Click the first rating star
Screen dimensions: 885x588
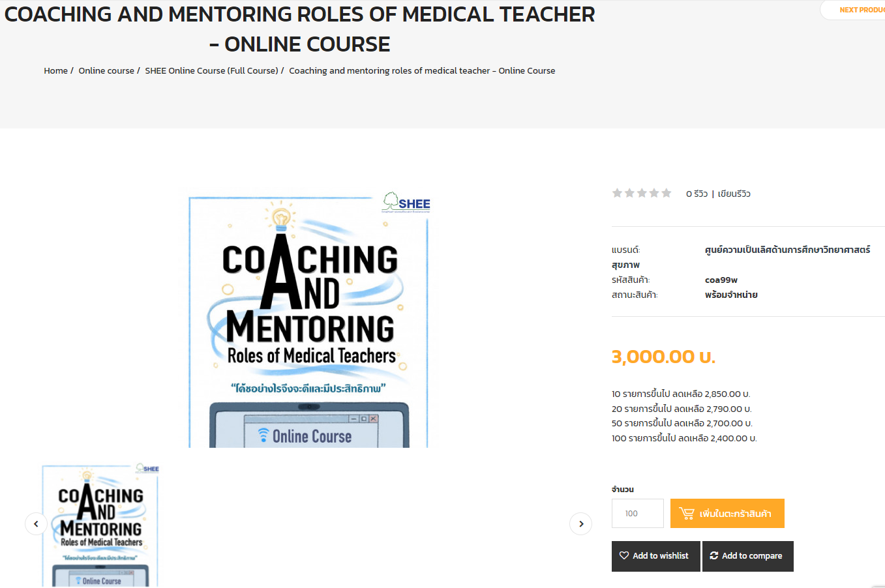617,193
